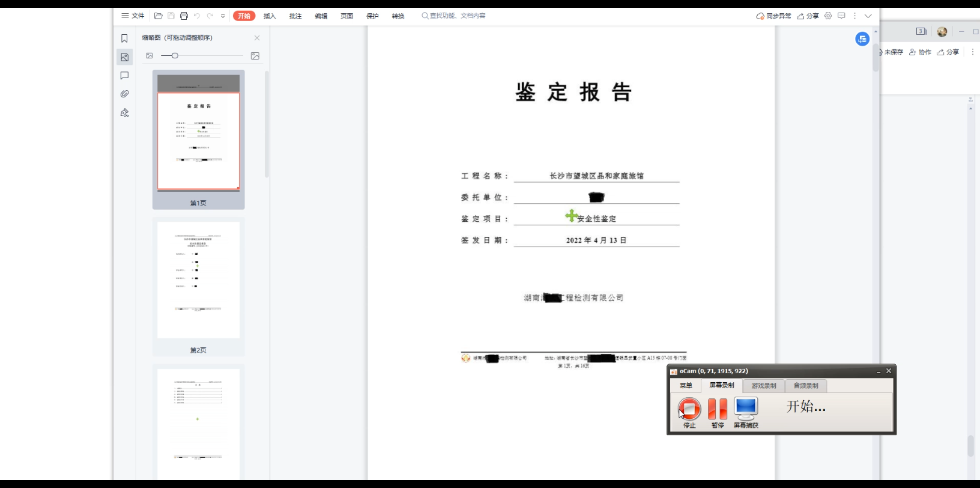The width and height of the screenshot is (980, 488).
Task: Open the 编辑 tab
Action: [321, 16]
